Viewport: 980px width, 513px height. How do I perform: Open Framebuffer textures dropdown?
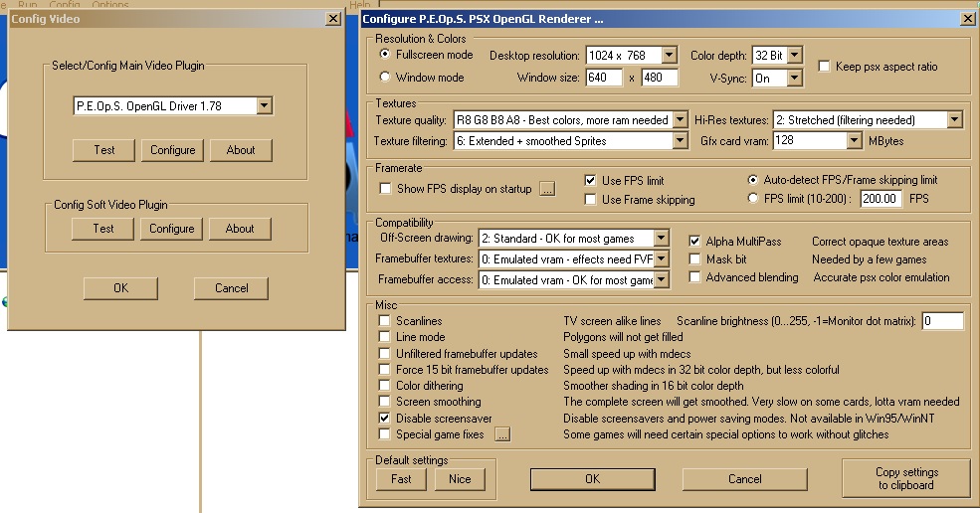(x=662, y=258)
